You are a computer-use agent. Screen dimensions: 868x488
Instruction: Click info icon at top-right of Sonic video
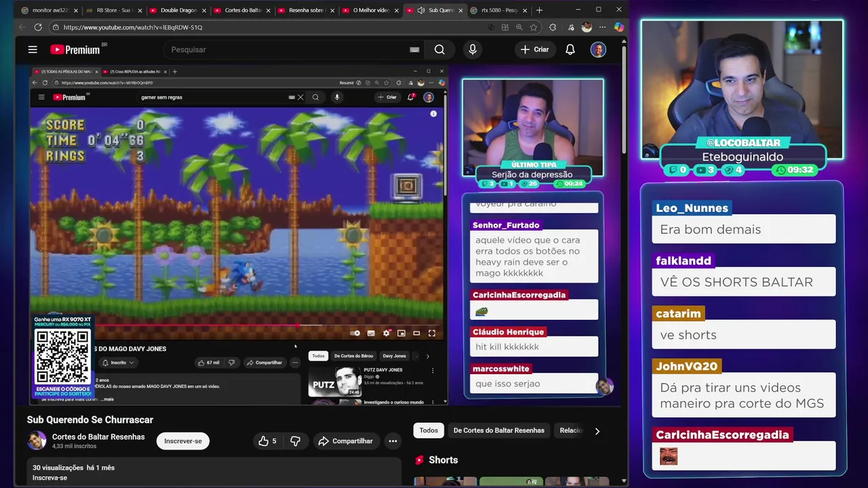(x=433, y=114)
